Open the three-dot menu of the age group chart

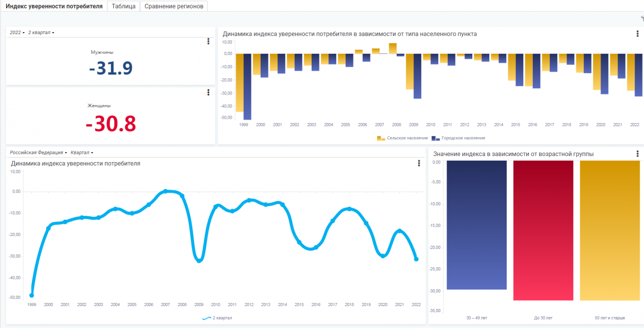[x=638, y=154]
